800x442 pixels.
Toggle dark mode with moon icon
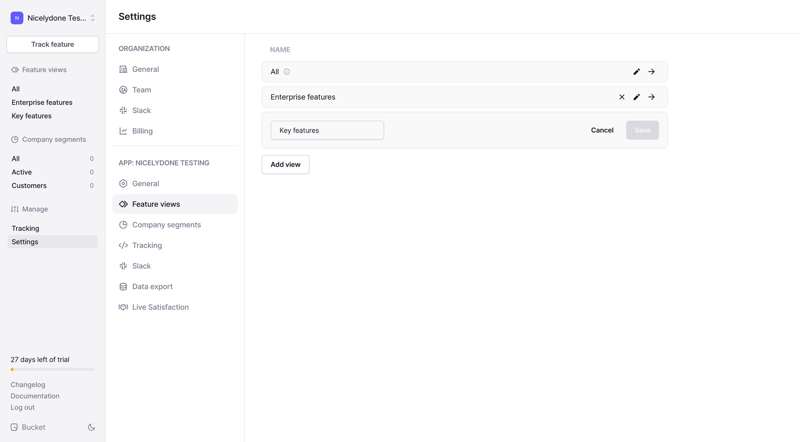click(91, 427)
